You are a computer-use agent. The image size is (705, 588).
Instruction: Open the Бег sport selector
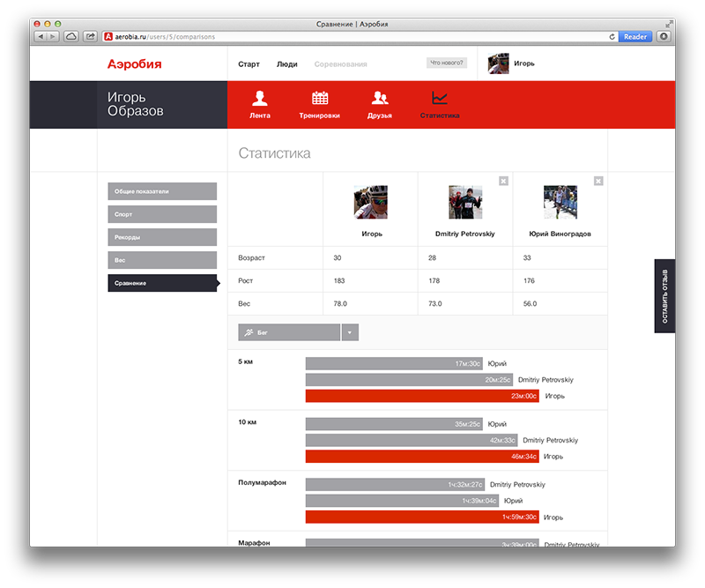pyautogui.click(x=289, y=332)
